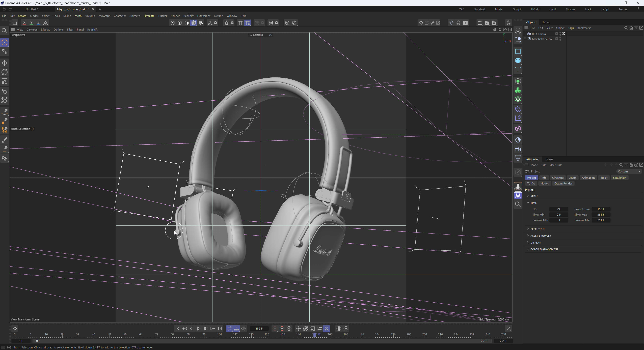Open the Untitled 1 document tab
This screenshot has height=350, width=644.
[x=32, y=9]
